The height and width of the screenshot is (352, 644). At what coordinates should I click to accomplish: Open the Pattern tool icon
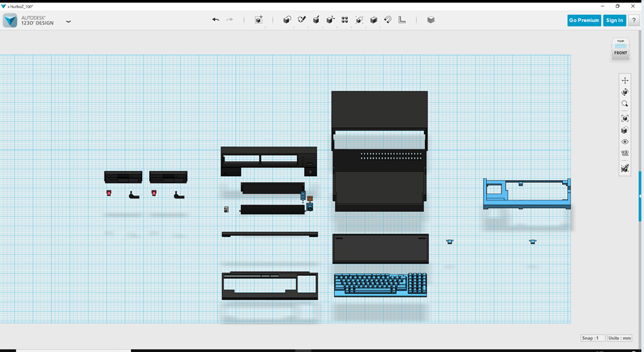pos(345,20)
